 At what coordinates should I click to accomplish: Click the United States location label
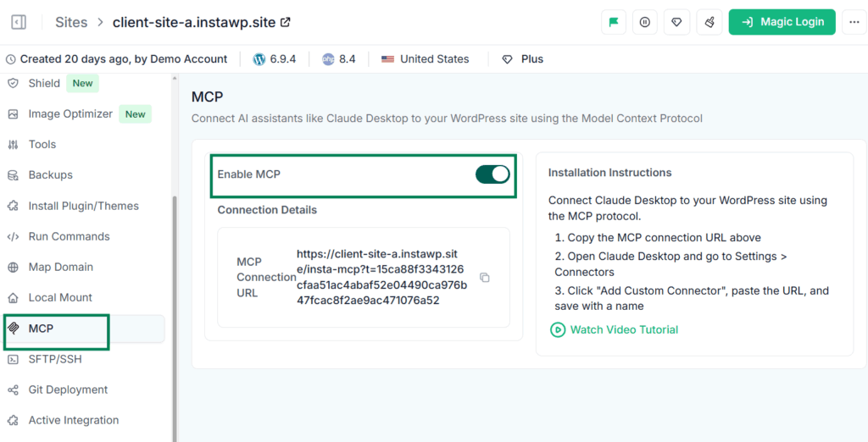(435, 59)
